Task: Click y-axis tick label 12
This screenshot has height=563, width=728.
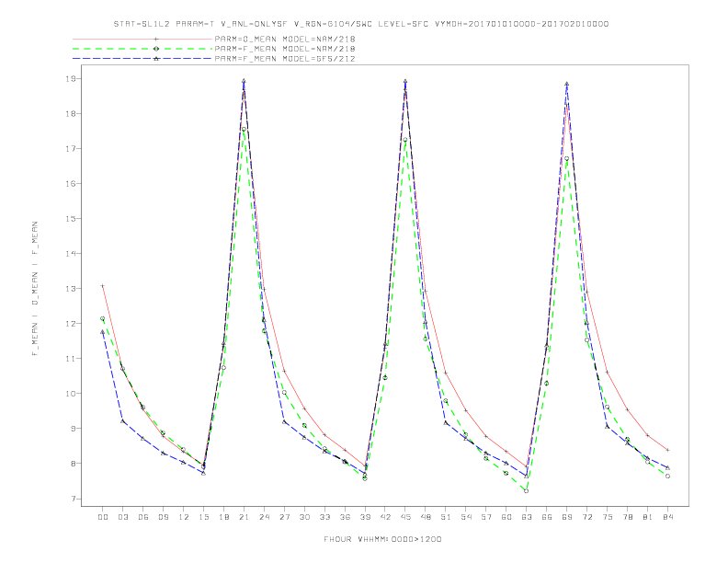Action: 71,324
